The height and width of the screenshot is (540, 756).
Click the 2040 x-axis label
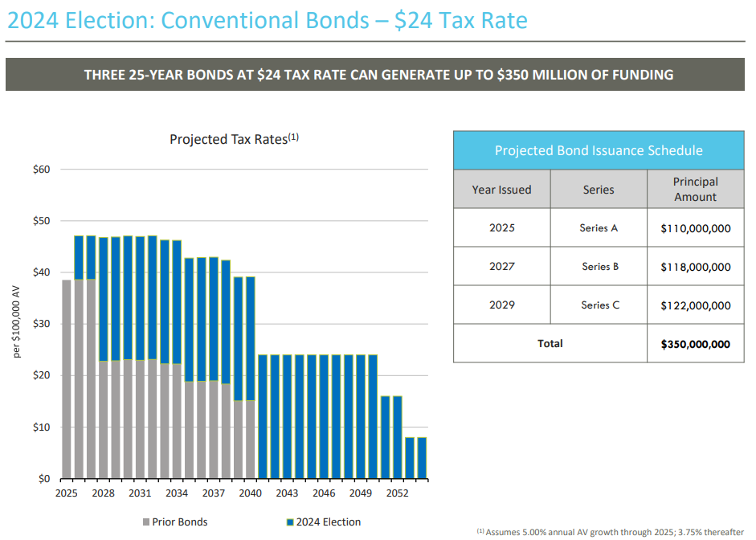coord(250,493)
